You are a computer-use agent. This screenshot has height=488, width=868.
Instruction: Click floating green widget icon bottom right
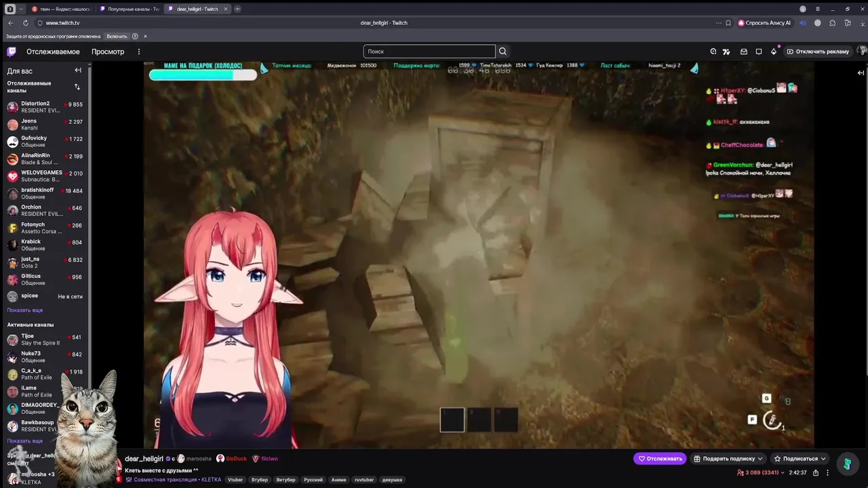click(x=848, y=464)
